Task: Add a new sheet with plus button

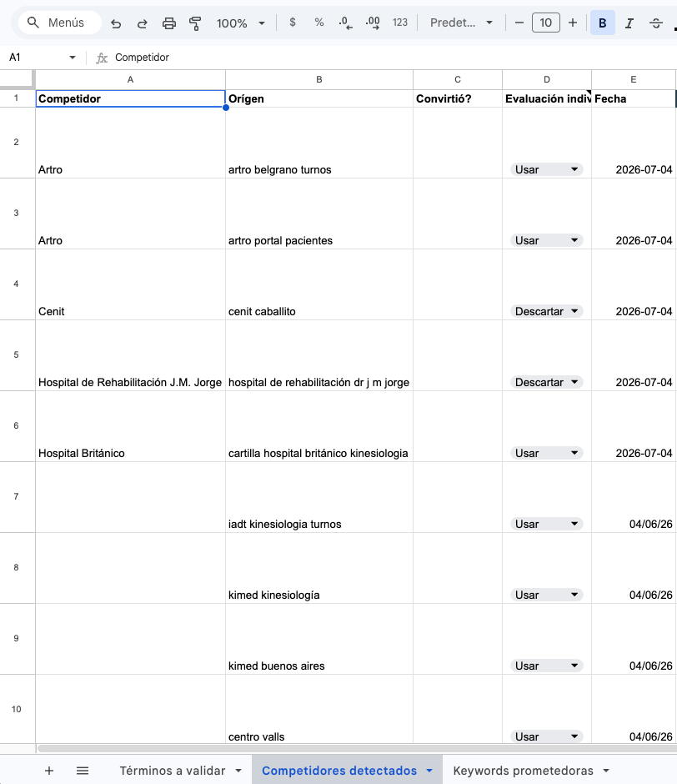Action: pos(49,771)
